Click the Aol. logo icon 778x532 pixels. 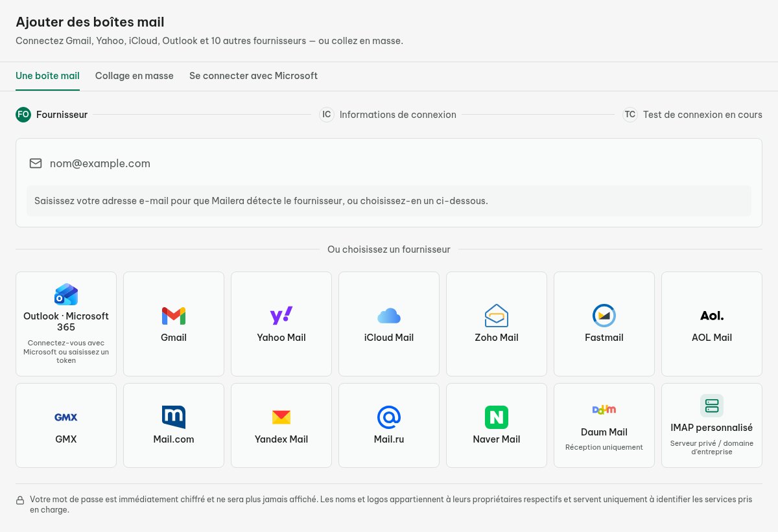click(712, 316)
